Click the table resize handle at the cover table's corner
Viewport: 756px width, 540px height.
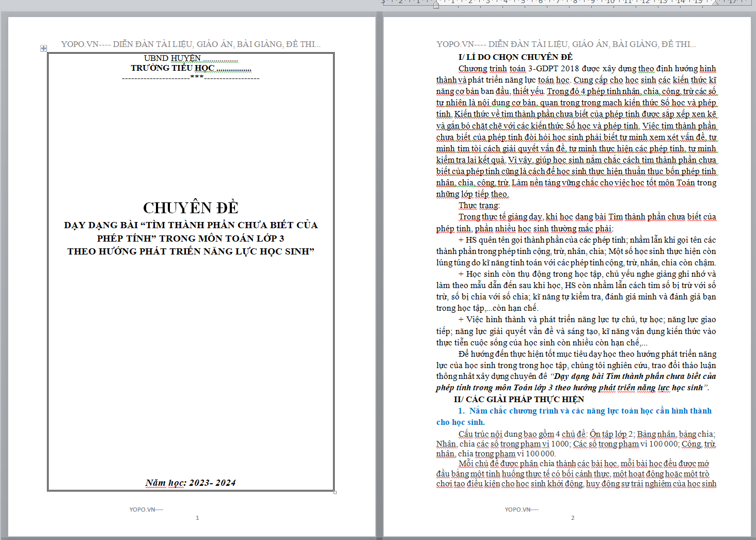click(x=335, y=492)
